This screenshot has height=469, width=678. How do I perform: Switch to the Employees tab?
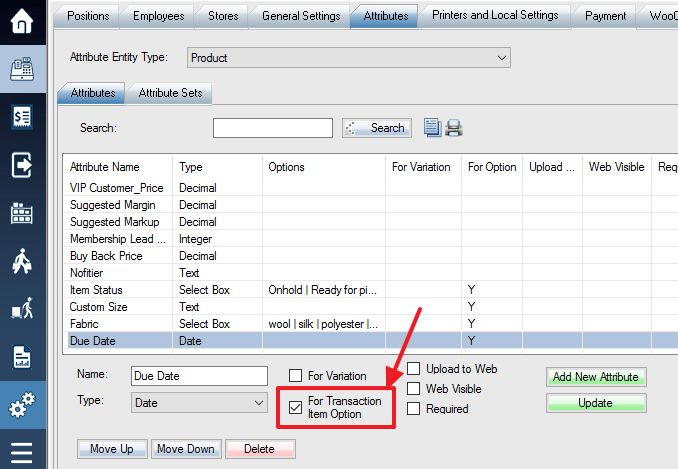coord(158,16)
